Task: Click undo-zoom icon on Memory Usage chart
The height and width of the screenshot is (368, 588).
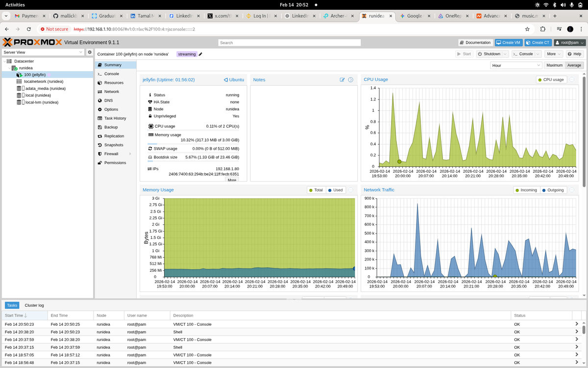Action: pos(351,190)
